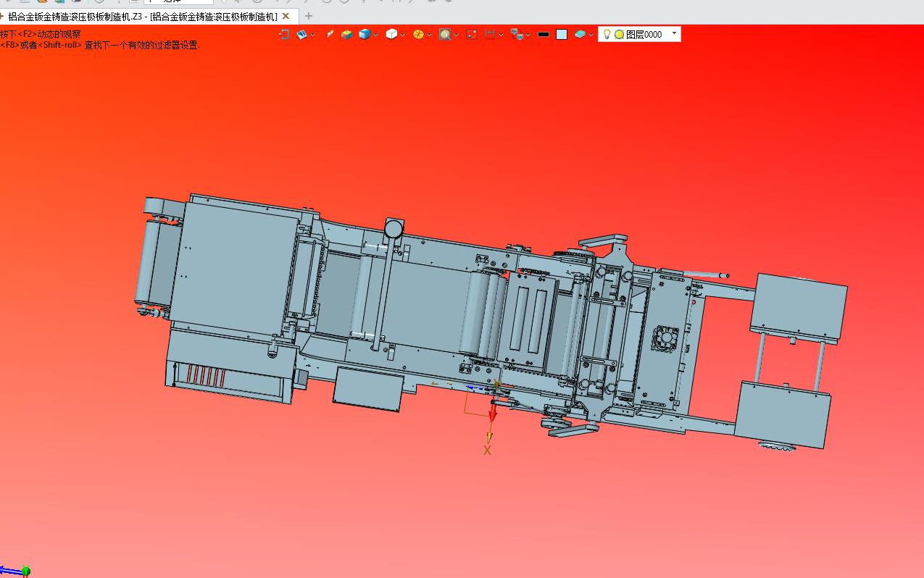Click the hint line mentioning <Shift-roll>
This screenshot has height=578, width=924.
tap(100, 45)
